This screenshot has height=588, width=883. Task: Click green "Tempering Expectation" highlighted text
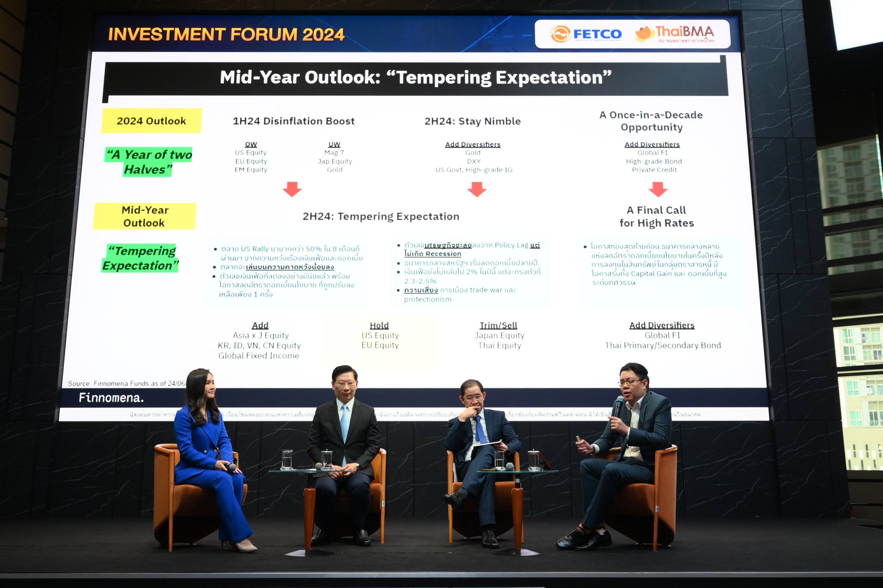pos(141,258)
